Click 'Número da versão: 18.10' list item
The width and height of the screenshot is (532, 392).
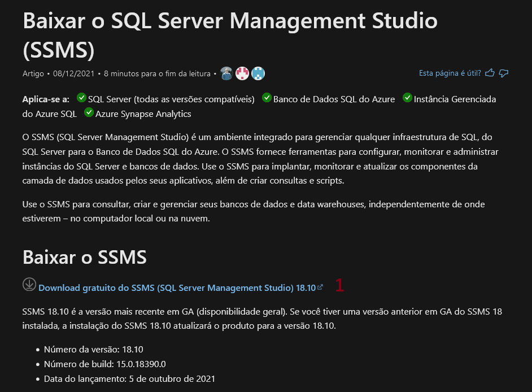pyautogui.click(x=94, y=349)
